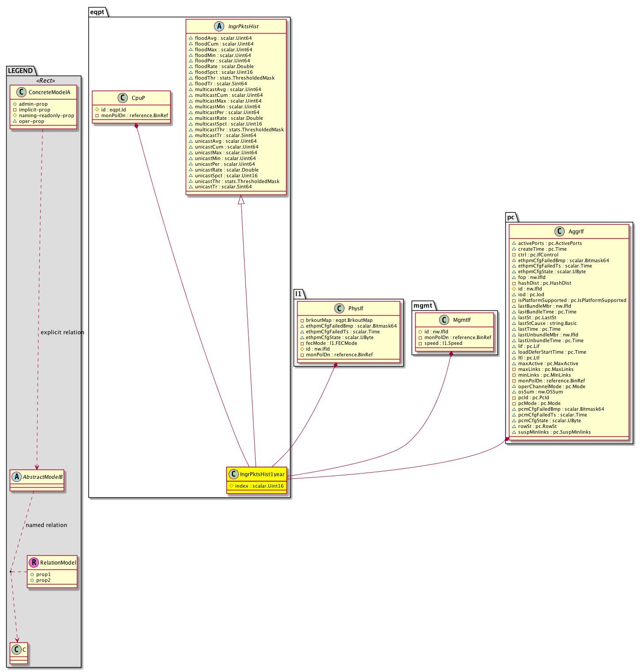The image size is (642, 672).
Task: Click the IngrPktsHist1year class circle icon
Action: (x=233, y=474)
